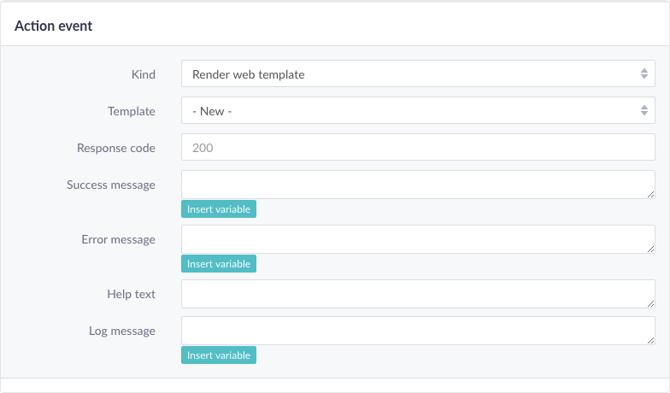This screenshot has height=393, width=670.
Task: Click the up-down arrows on the Template select
Action: tap(644, 110)
